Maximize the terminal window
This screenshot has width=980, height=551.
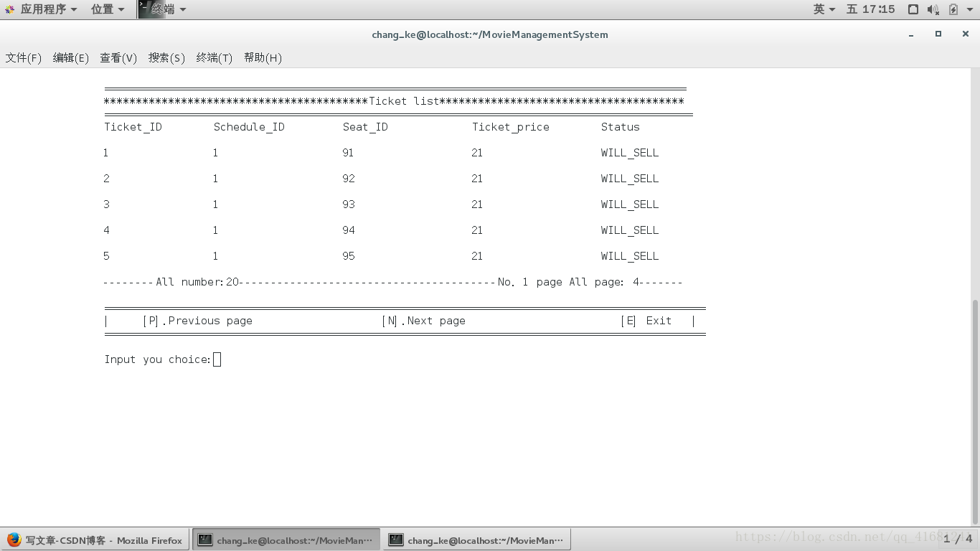coord(938,34)
